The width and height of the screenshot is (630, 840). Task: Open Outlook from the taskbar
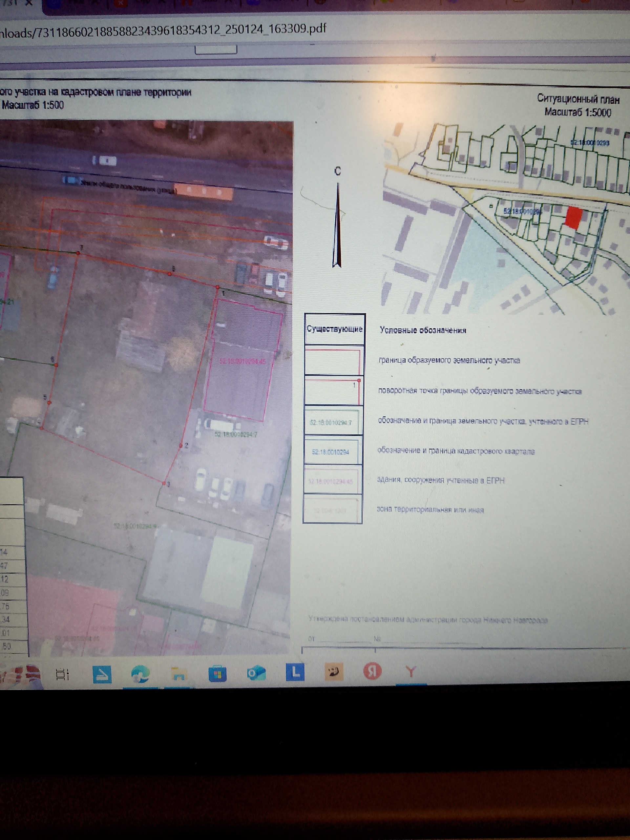(256, 673)
